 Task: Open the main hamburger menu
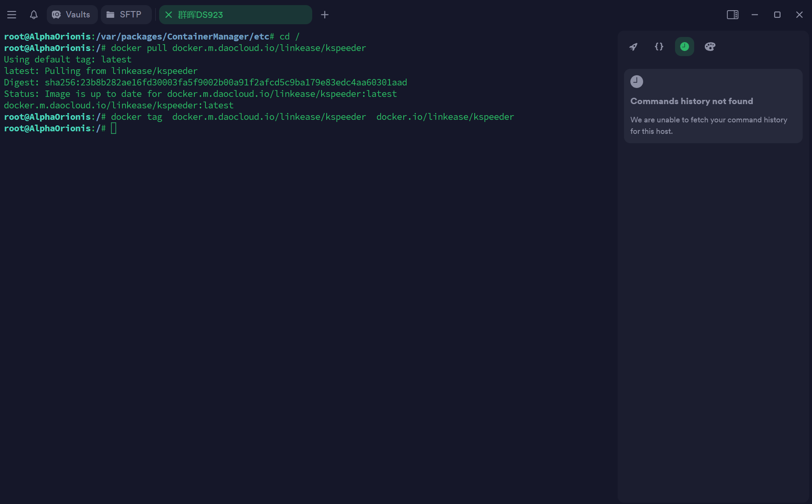coord(11,14)
